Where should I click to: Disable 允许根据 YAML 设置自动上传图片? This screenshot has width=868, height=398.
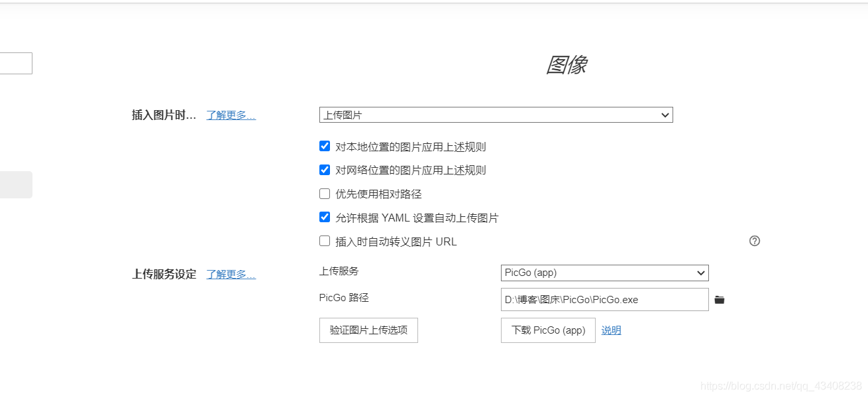(324, 216)
